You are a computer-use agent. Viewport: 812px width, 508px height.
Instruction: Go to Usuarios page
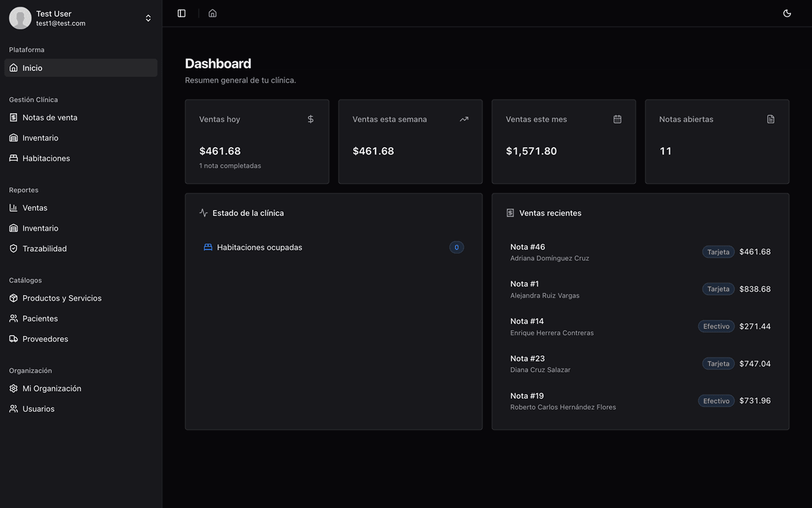[x=38, y=409]
